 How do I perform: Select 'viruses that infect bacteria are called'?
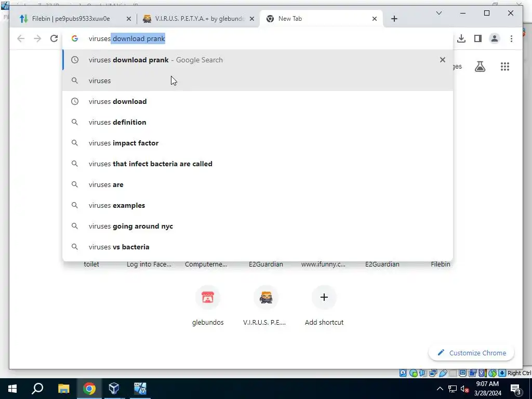[x=258, y=164]
